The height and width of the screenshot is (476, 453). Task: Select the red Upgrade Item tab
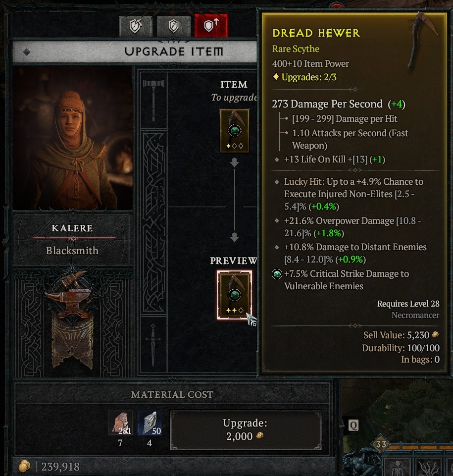point(211,25)
